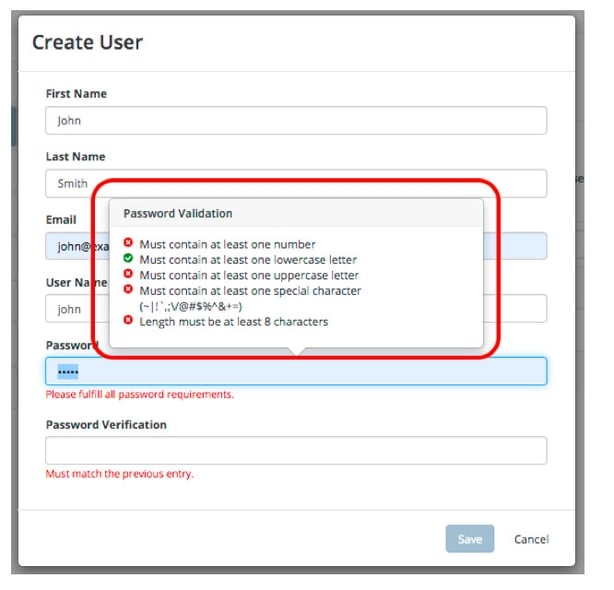
Task: Click the Password Validation popup header
Action: click(x=178, y=213)
